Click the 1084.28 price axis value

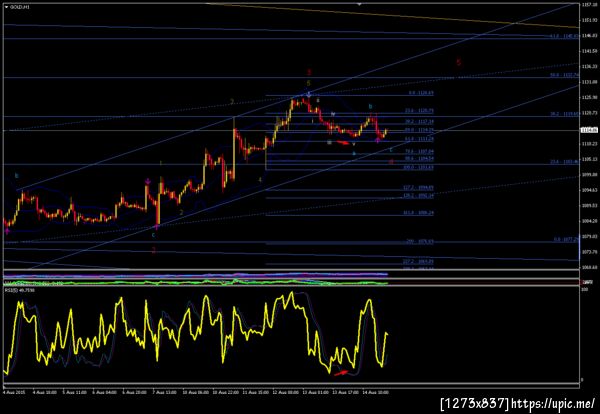pos(589,221)
